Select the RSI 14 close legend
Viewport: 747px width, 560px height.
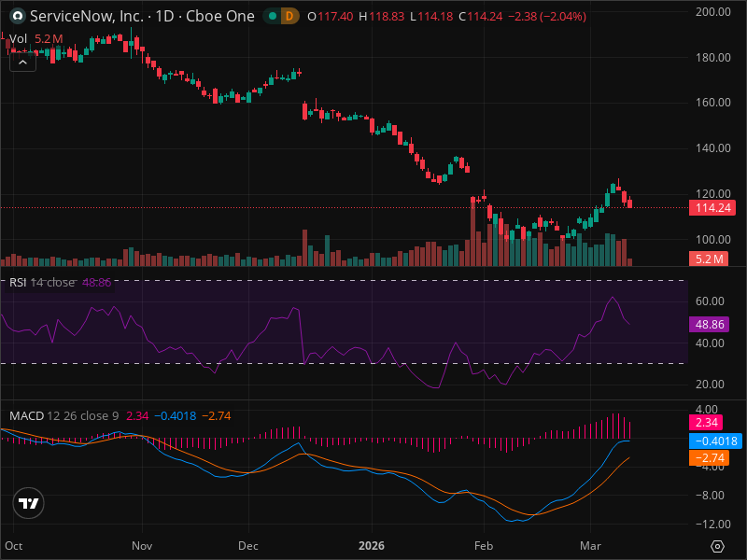pyautogui.click(x=42, y=283)
